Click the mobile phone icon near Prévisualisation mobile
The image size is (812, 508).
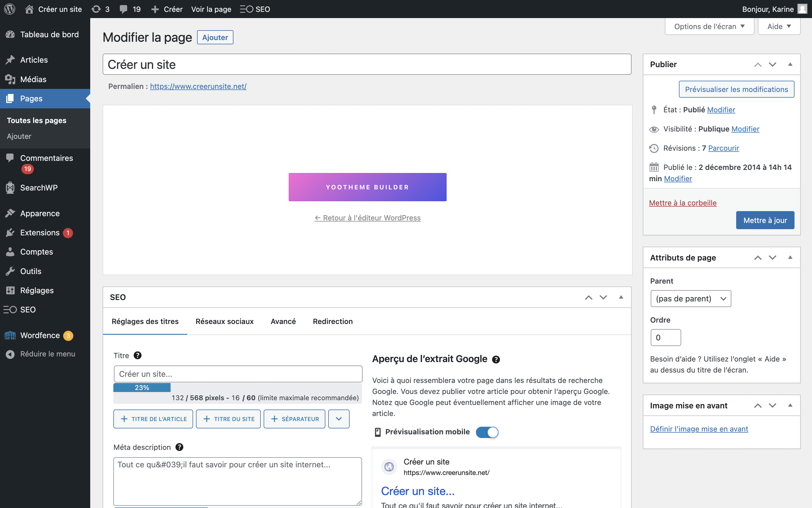coord(378,432)
